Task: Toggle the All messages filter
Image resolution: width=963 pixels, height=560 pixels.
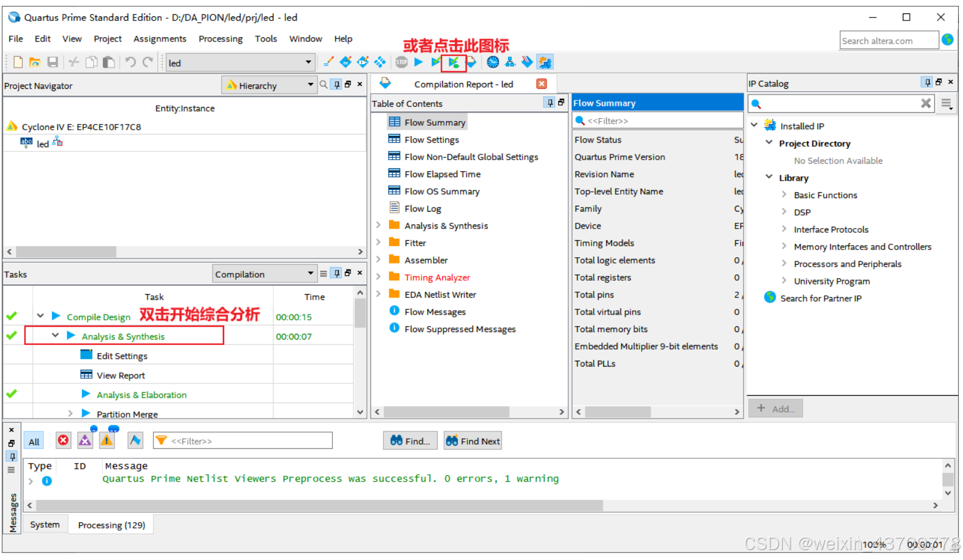Action: (x=34, y=441)
